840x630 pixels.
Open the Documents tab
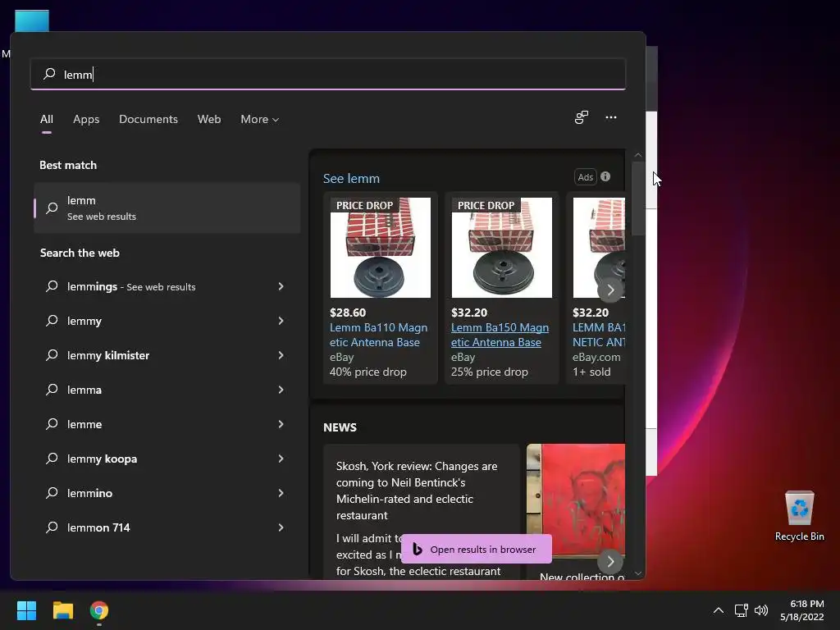[148, 119]
